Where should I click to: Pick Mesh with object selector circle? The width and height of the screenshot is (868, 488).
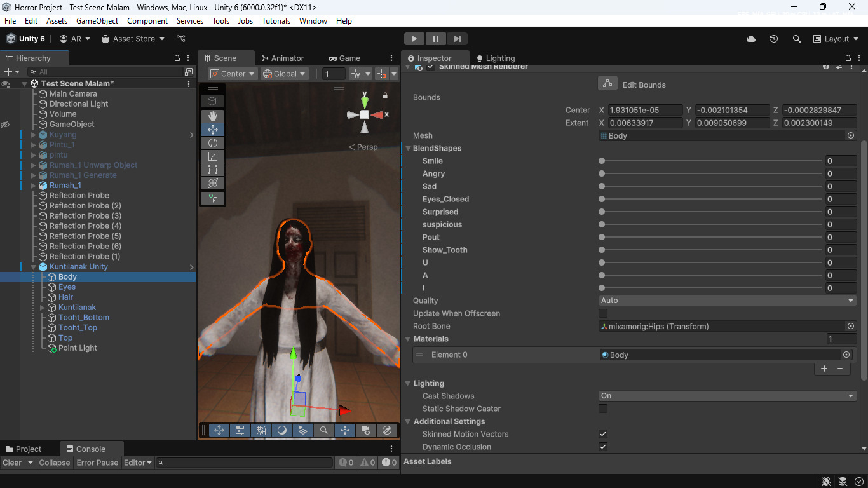coord(851,135)
